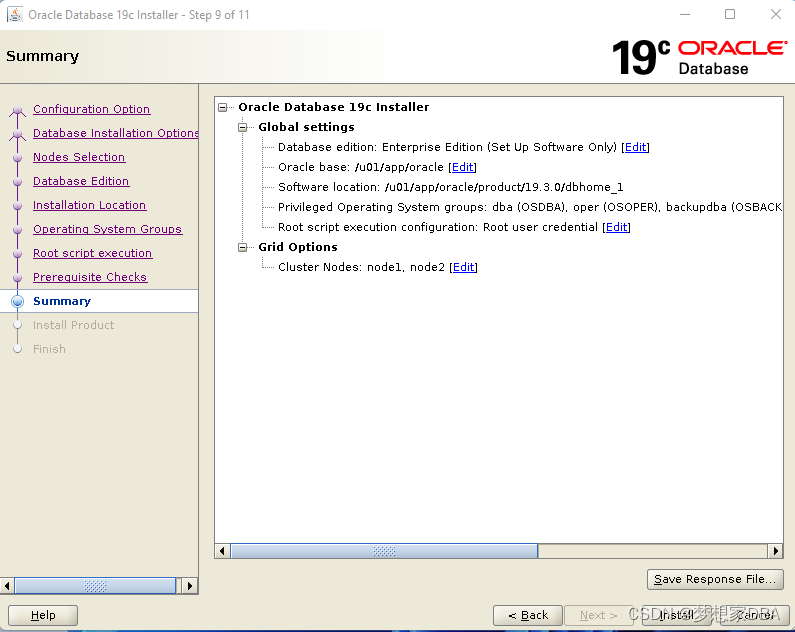Go to Root script execution step
This screenshot has width=795, height=632.
pos(92,253)
